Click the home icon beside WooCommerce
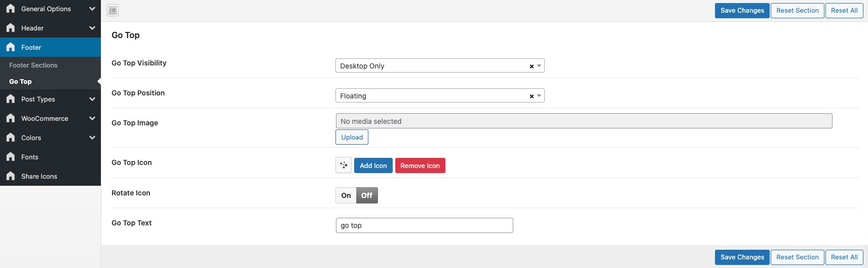The image size is (868, 268). 11,118
